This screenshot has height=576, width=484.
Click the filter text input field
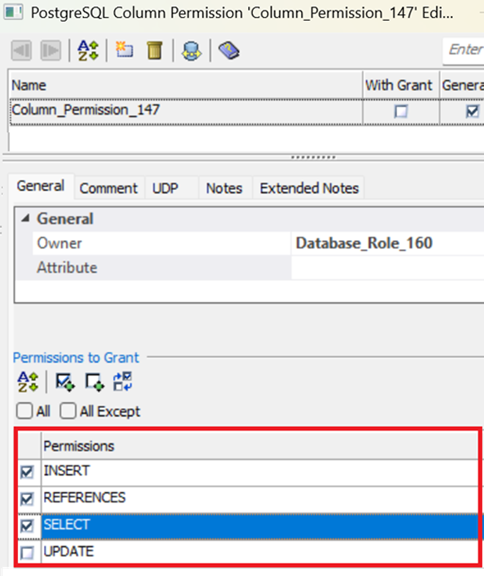point(463,50)
